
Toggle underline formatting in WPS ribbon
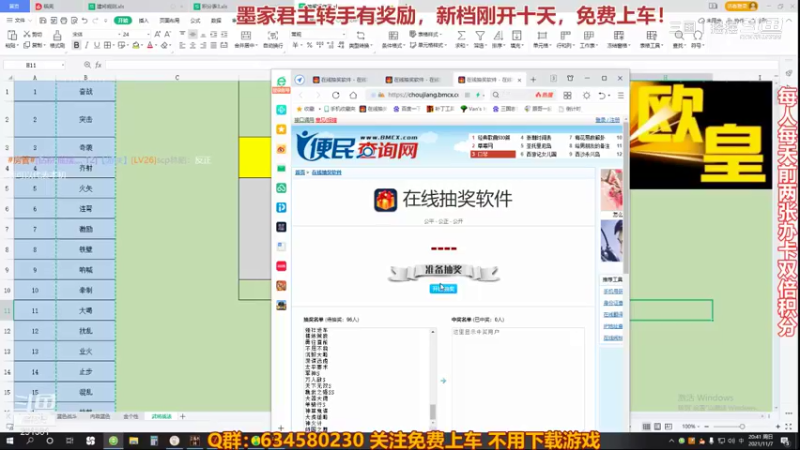tap(97, 45)
